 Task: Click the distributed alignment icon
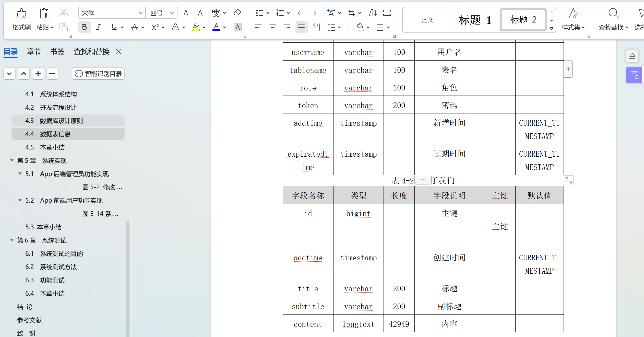pyautogui.click(x=316, y=27)
